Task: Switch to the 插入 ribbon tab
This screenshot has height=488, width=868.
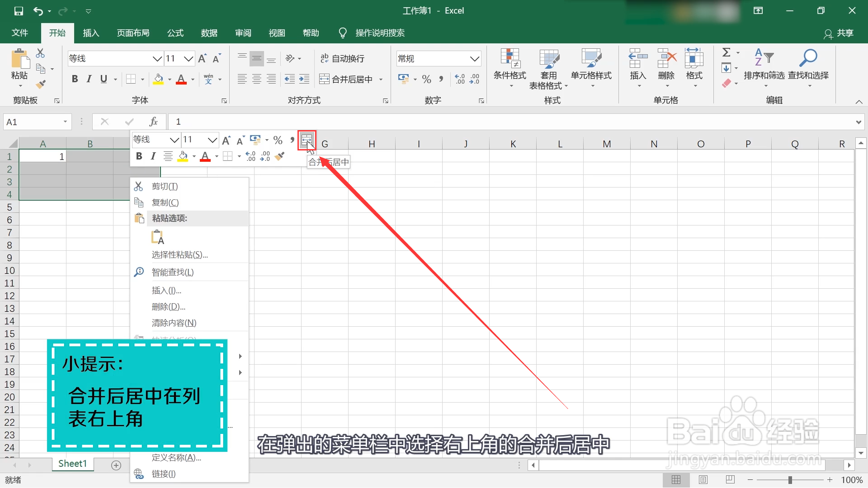Action: 90,33
